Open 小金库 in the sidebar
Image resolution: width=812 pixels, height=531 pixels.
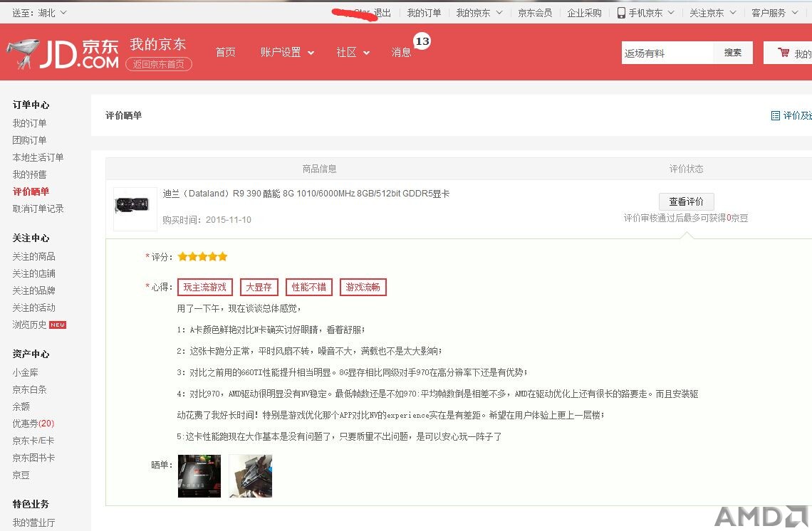[26, 373]
